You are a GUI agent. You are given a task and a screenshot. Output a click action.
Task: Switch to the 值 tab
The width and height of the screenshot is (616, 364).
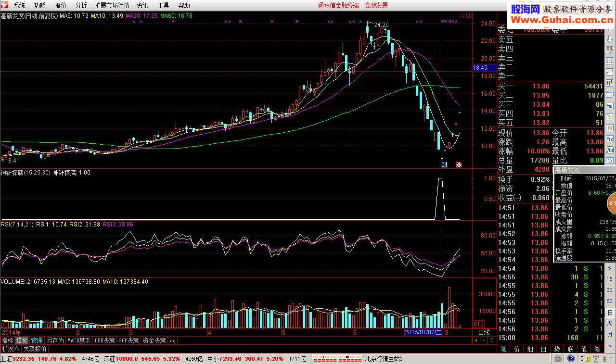pos(584,349)
